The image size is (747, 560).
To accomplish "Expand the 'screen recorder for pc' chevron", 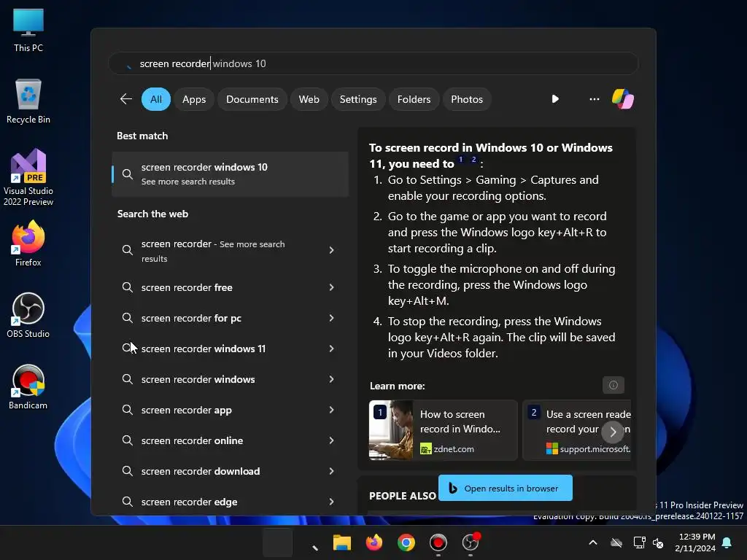I will [332, 318].
